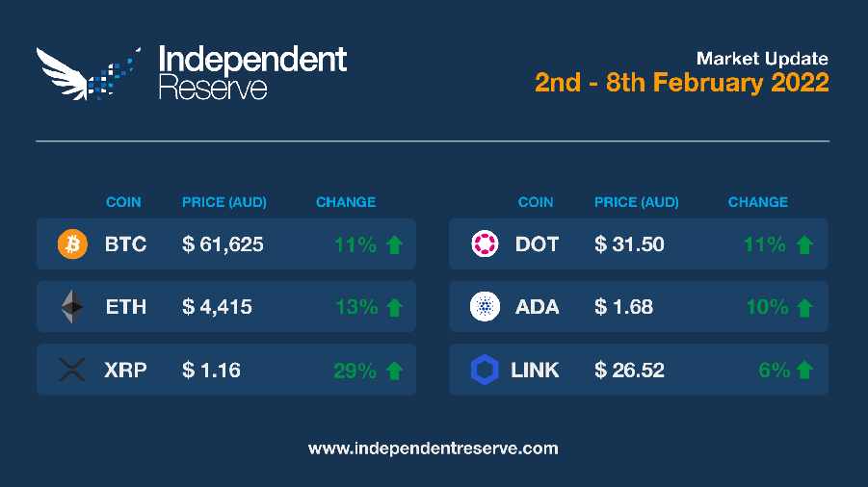The height and width of the screenshot is (487, 868).
Task: Select the right CHANGE column header
Action: [758, 202]
